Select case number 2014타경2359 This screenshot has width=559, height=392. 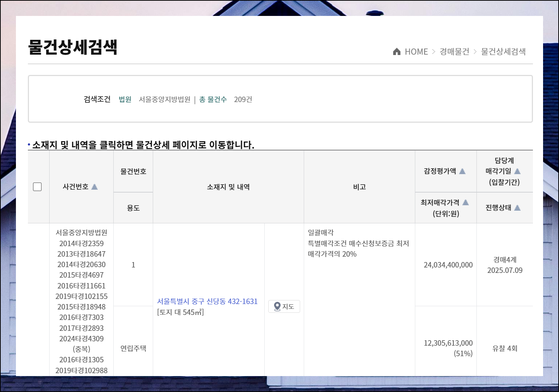[x=81, y=244]
